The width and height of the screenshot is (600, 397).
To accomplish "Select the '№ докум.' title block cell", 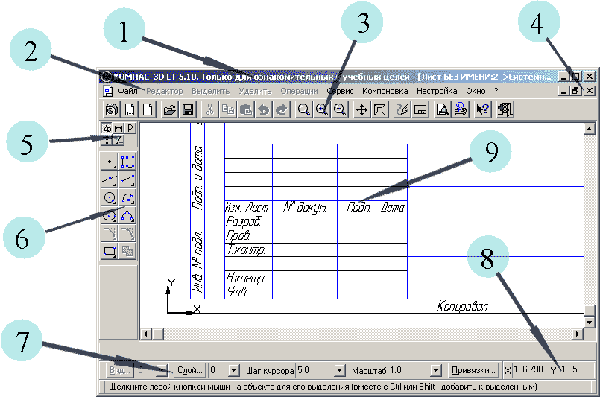I will (x=304, y=207).
